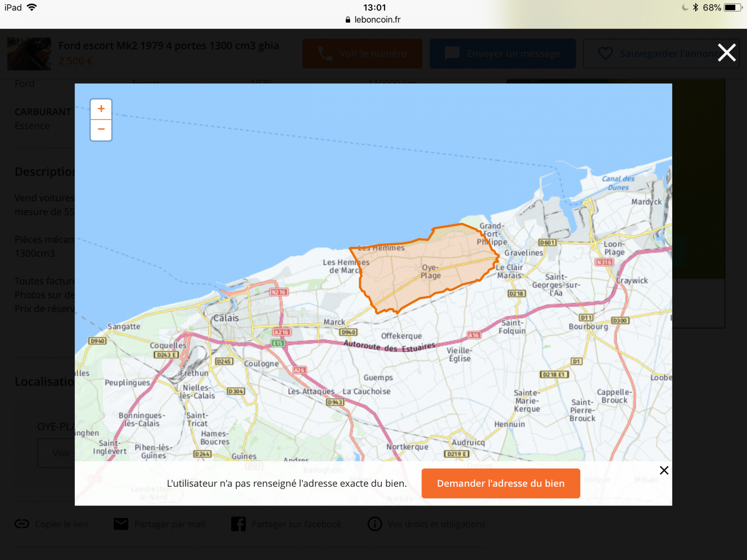
Task: Click the Marck label on the map
Action: (334, 322)
